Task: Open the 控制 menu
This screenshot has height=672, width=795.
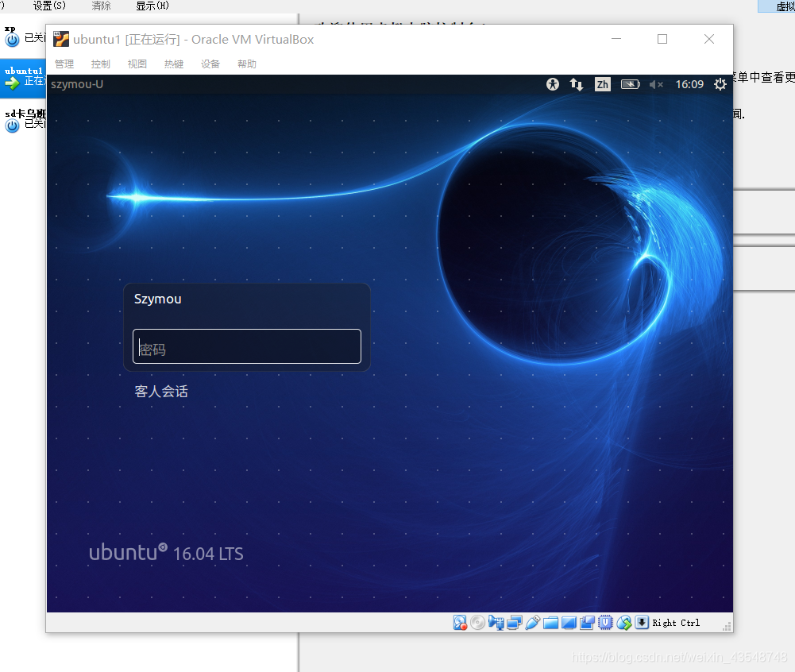Action: [x=100, y=64]
